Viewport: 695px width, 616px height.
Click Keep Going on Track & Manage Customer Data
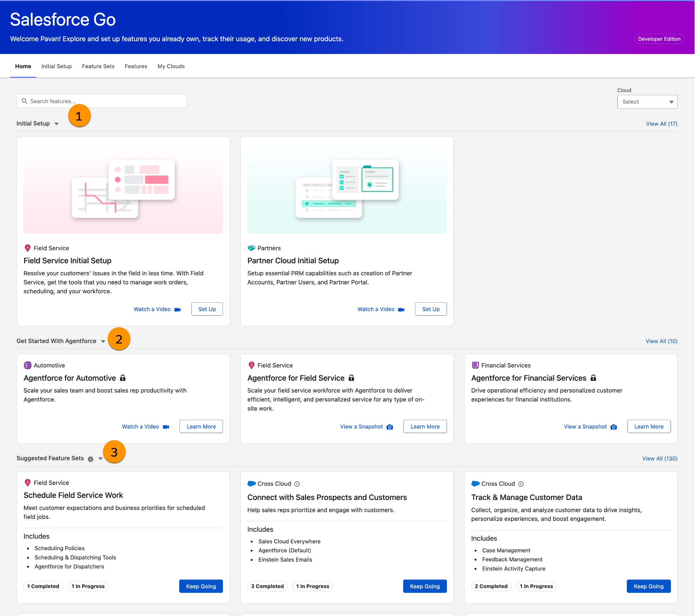point(649,586)
